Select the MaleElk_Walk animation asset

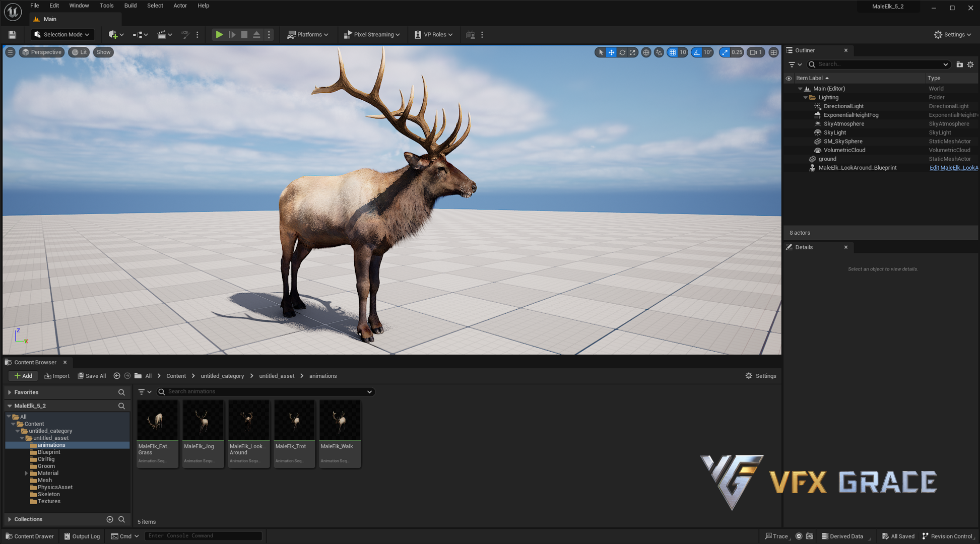(x=340, y=434)
